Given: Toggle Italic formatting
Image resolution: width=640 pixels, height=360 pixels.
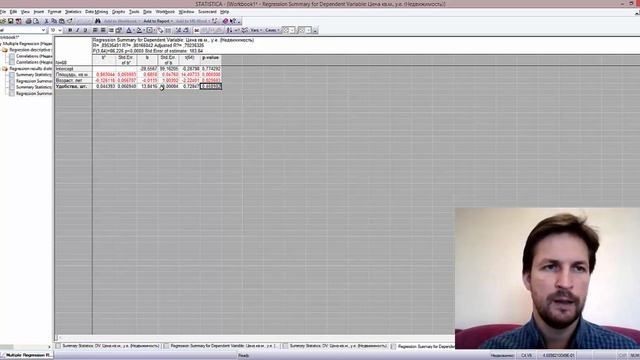Looking at the screenshot, I should click(x=78, y=30).
